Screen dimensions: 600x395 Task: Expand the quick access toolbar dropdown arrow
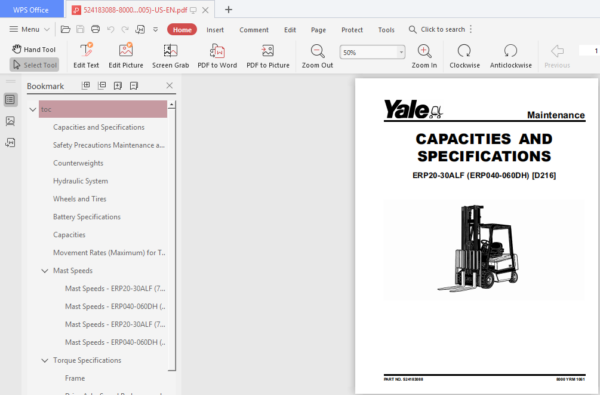click(x=155, y=29)
